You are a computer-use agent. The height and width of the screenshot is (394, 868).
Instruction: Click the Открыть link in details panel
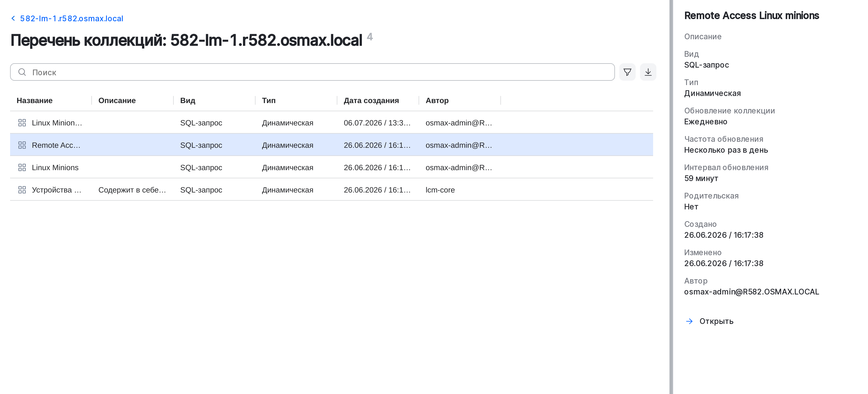coord(716,321)
